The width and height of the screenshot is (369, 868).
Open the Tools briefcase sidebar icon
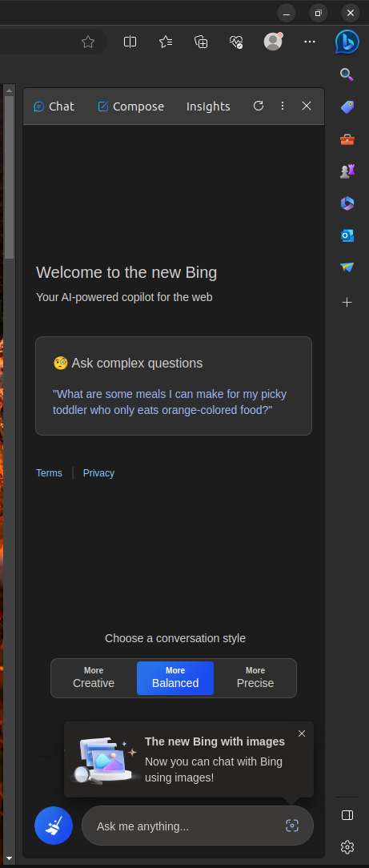347,139
